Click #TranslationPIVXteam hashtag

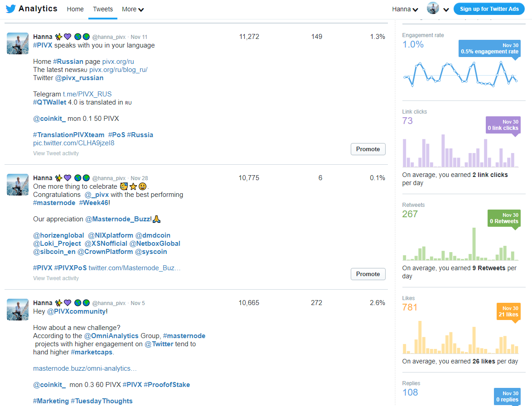[68, 135]
